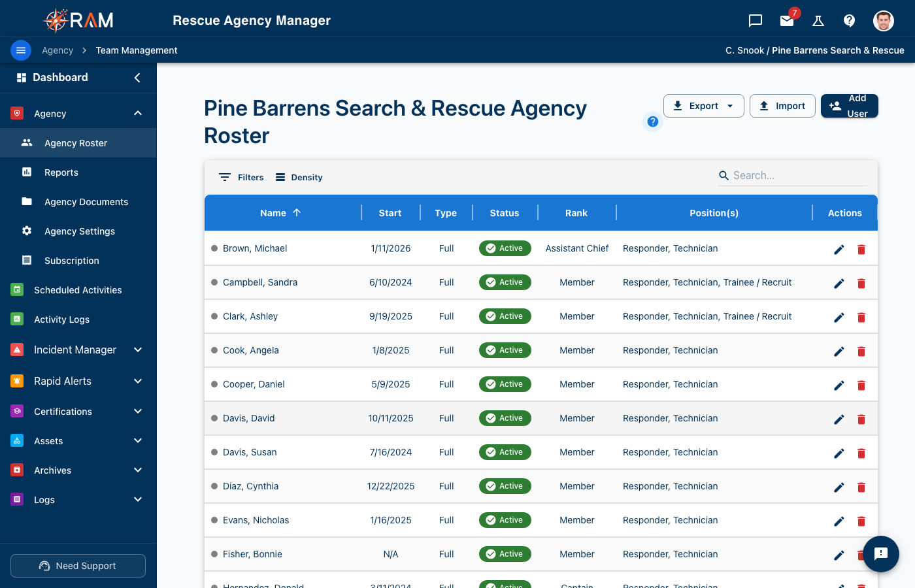Open the floating chat feedback bubble
Image resolution: width=915 pixels, height=588 pixels.
click(x=881, y=554)
